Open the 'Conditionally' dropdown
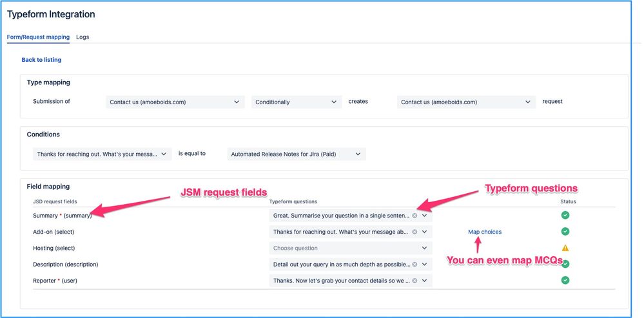This screenshot has height=318, width=644. 297,102
